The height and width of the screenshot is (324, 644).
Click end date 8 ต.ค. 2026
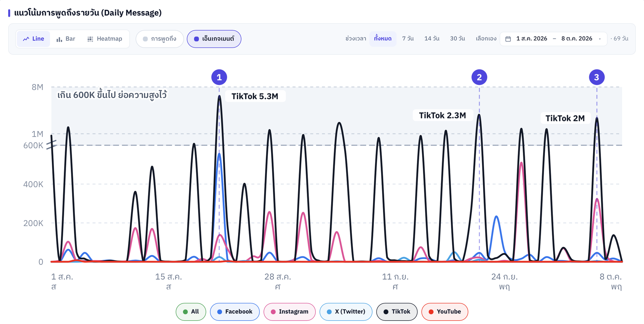click(x=577, y=38)
